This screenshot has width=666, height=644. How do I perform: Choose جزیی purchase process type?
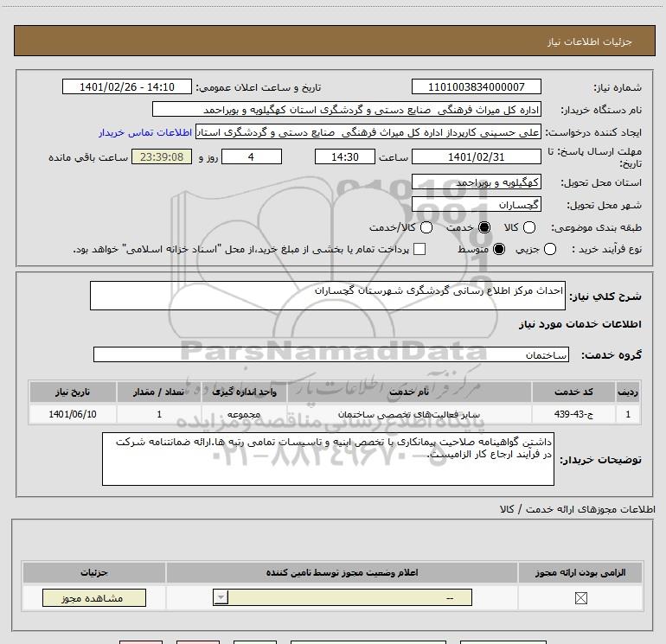tap(549, 249)
